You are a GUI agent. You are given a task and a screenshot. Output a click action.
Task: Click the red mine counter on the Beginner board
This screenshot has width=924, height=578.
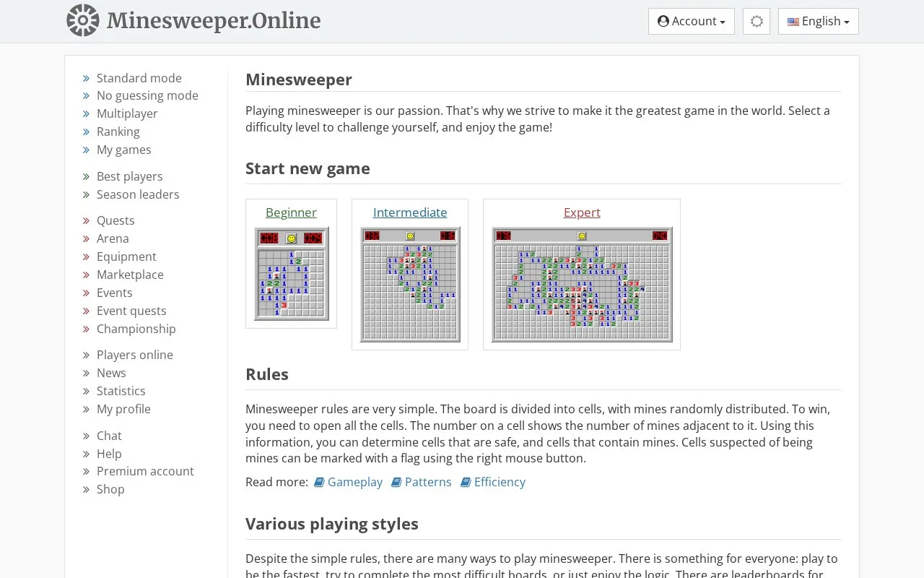269,238
